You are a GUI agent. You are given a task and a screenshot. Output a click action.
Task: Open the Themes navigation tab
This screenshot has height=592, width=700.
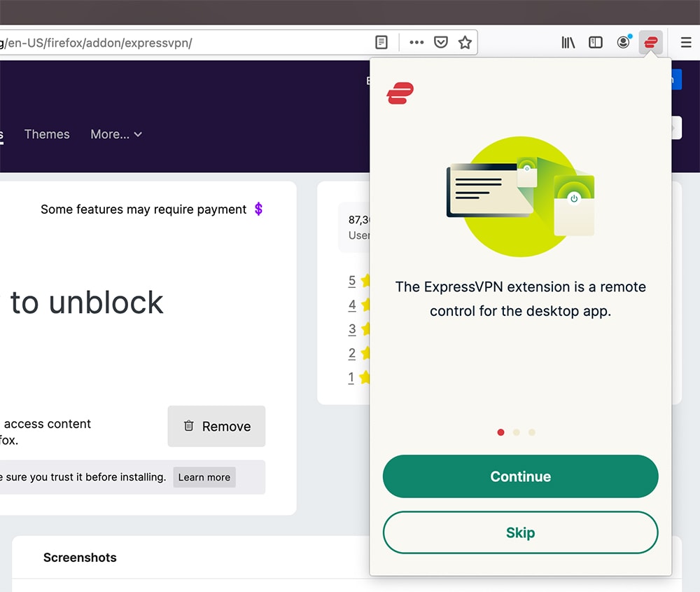click(x=47, y=134)
